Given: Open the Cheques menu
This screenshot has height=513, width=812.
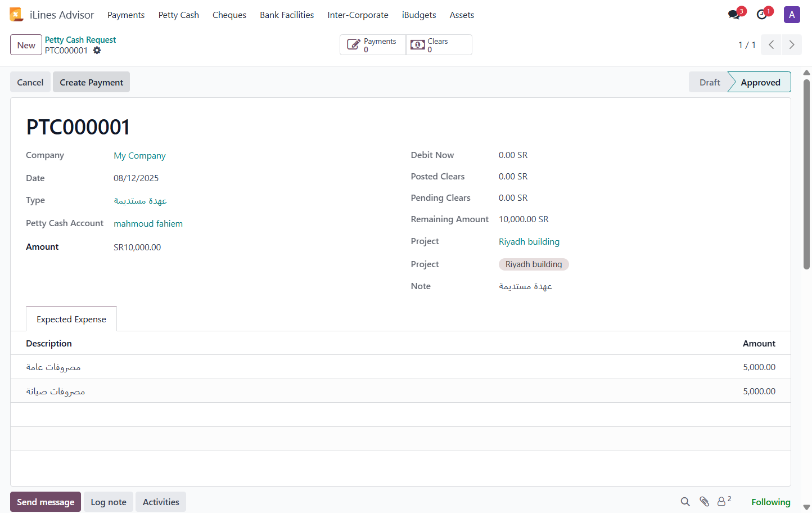Looking at the screenshot, I should tap(229, 15).
